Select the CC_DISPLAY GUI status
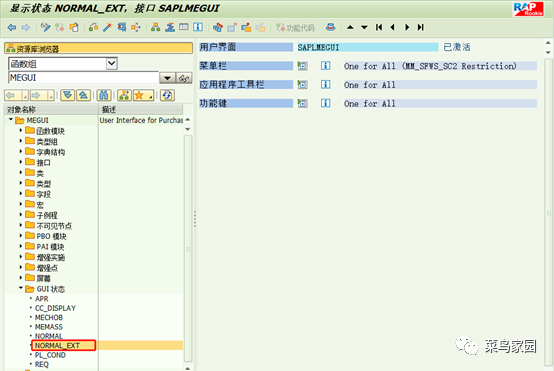Viewport: 554px width, 371px height. click(x=55, y=308)
